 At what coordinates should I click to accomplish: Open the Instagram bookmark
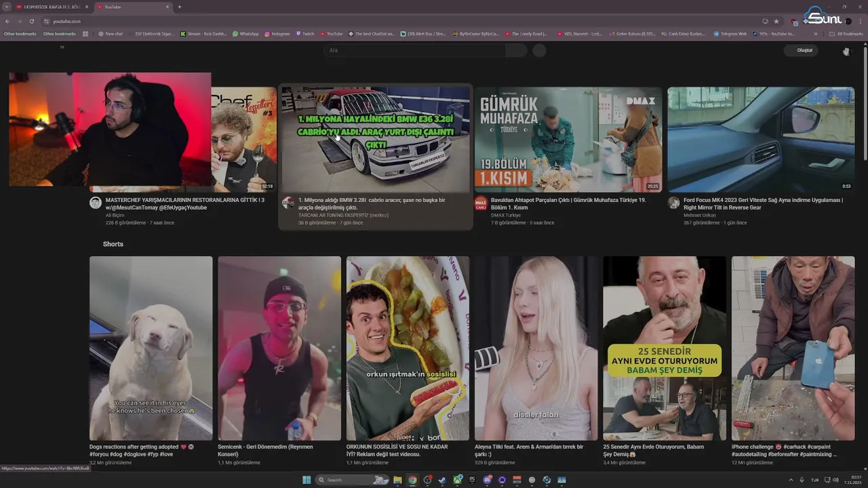coord(277,33)
